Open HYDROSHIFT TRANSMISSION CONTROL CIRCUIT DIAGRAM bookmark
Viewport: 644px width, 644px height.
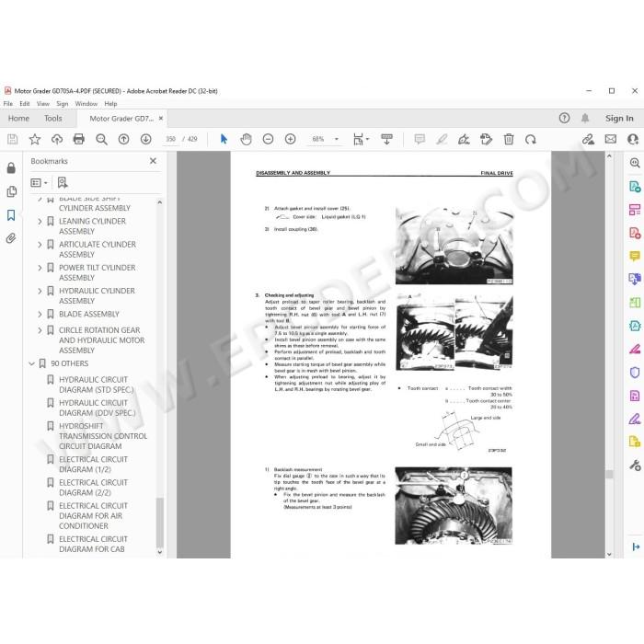pos(103,436)
